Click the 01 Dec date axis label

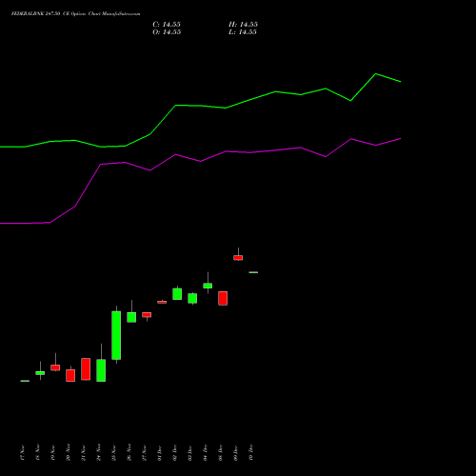coord(159,452)
